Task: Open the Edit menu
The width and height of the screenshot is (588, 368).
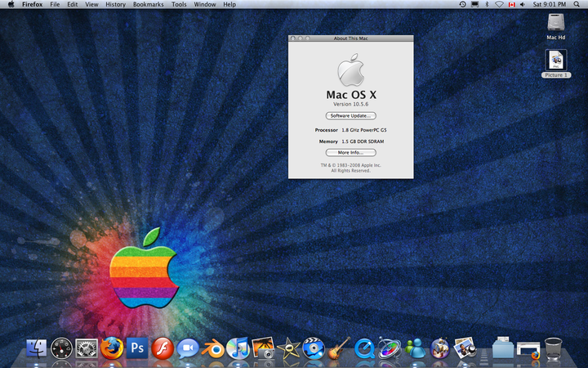Action: point(73,5)
